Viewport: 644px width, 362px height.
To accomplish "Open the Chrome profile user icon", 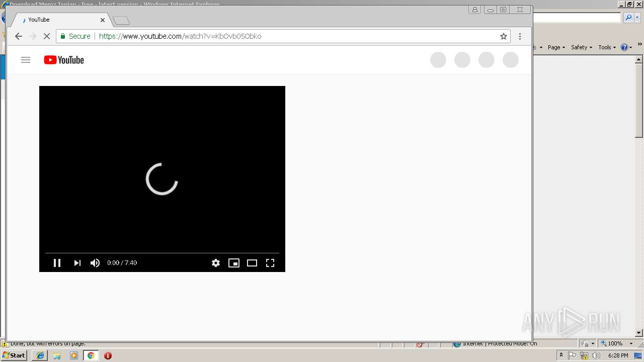I will pos(474,10).
